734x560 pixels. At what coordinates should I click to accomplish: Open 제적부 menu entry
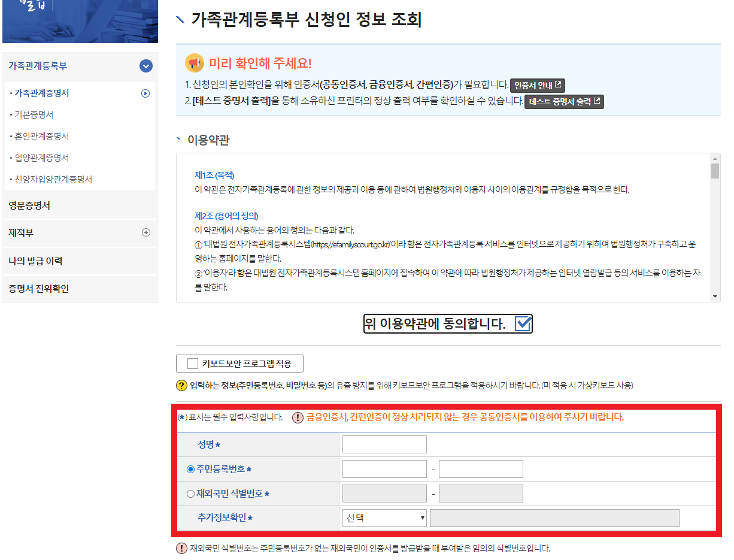20,232
